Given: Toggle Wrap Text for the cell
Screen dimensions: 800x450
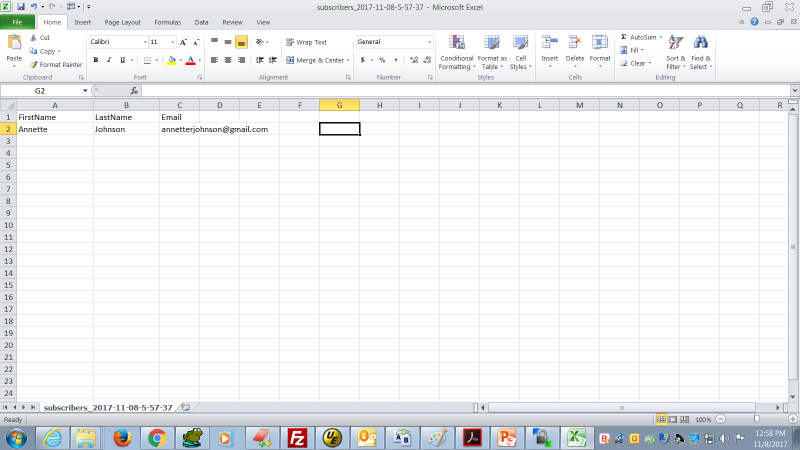Looking at the screenshot, I should click(x=306, y=42).
